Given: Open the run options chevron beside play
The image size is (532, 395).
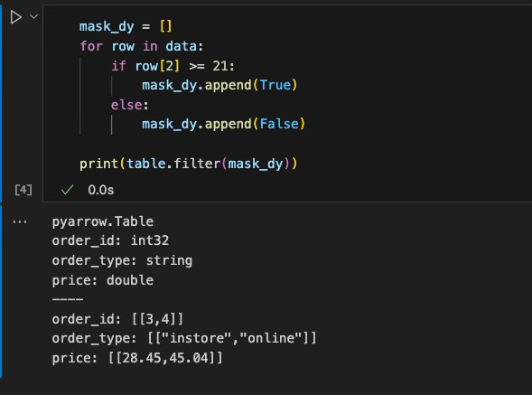Looking at the screenshot, I should pos(33,16).
